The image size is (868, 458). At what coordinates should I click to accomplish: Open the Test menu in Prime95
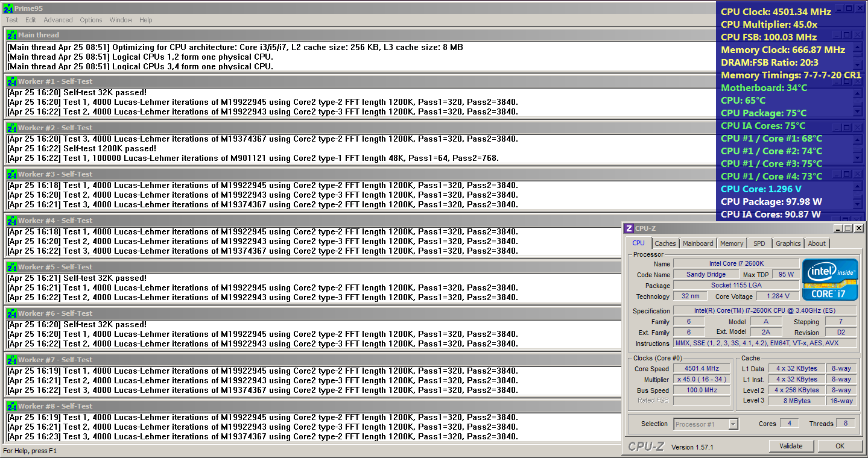click(x=12, y=20)
